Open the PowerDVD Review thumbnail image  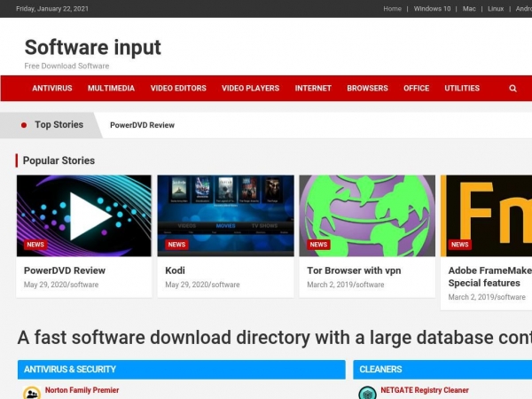click(x=84, y=215)
